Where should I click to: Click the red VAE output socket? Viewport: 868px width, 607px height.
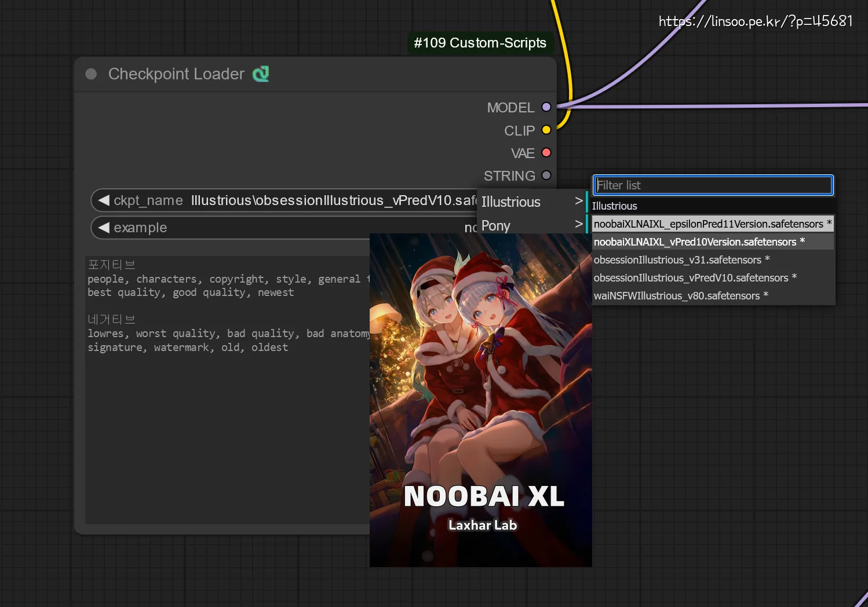(546, 153)
